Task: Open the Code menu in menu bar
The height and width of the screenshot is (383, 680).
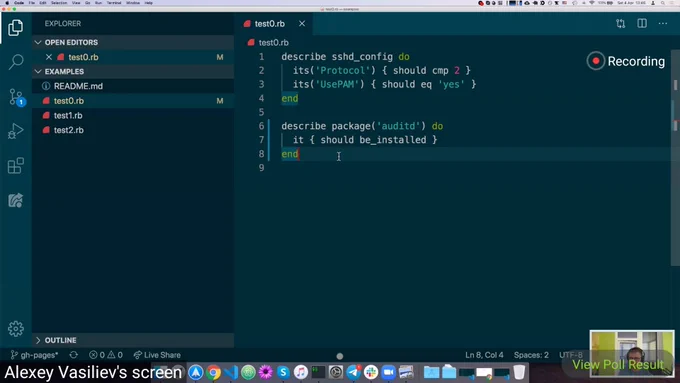Action: [x=19, y=3]
